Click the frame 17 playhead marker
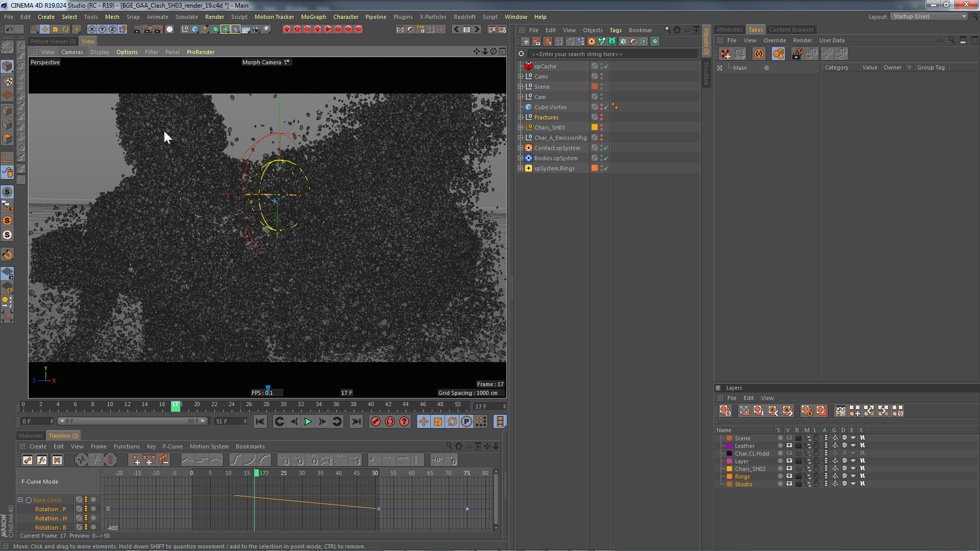The image size is (980, 551). [175, 406]
